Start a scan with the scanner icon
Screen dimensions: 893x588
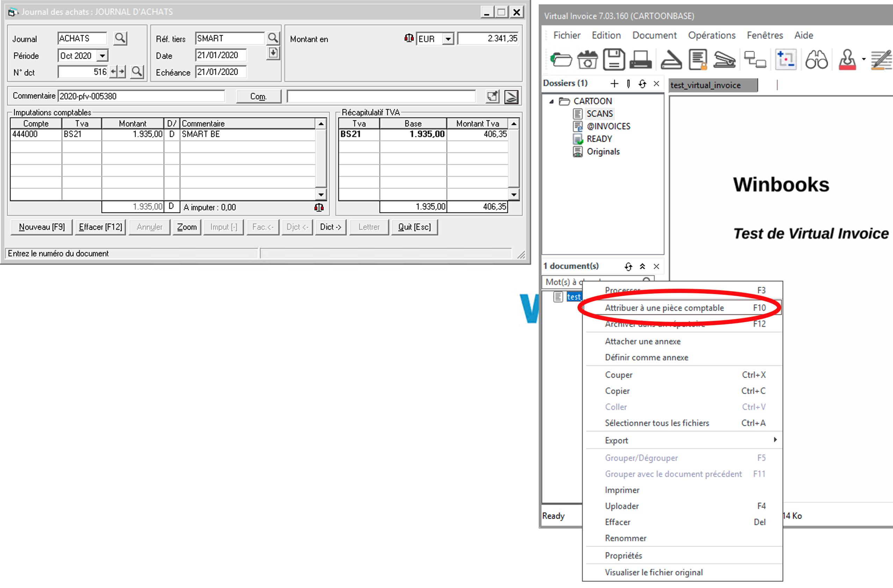point(671,60)
